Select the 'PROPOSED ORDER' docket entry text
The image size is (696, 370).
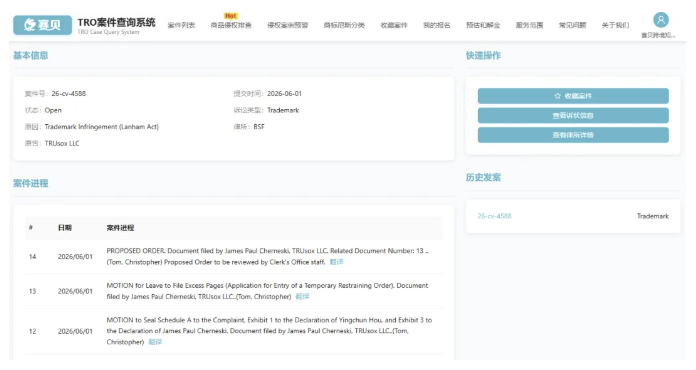267,256
